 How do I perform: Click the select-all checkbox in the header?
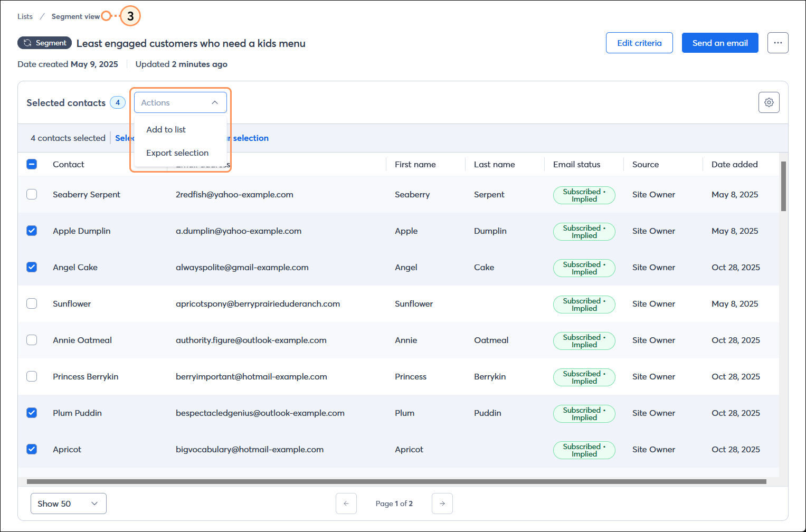click(32, 164)
